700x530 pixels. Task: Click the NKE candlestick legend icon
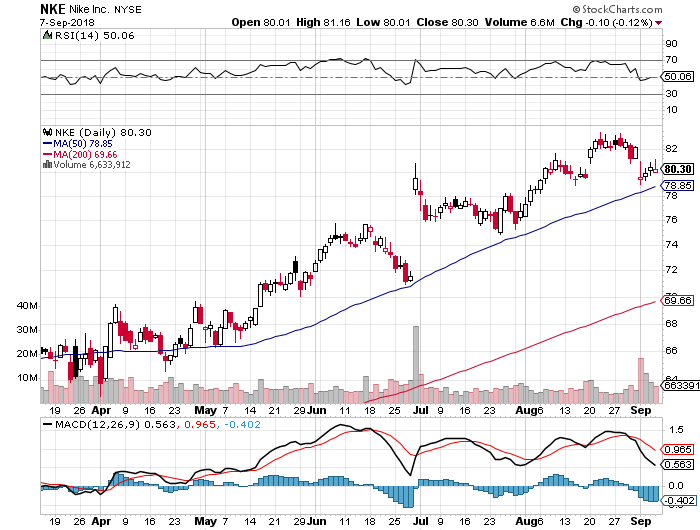click(x=47, y=132)
